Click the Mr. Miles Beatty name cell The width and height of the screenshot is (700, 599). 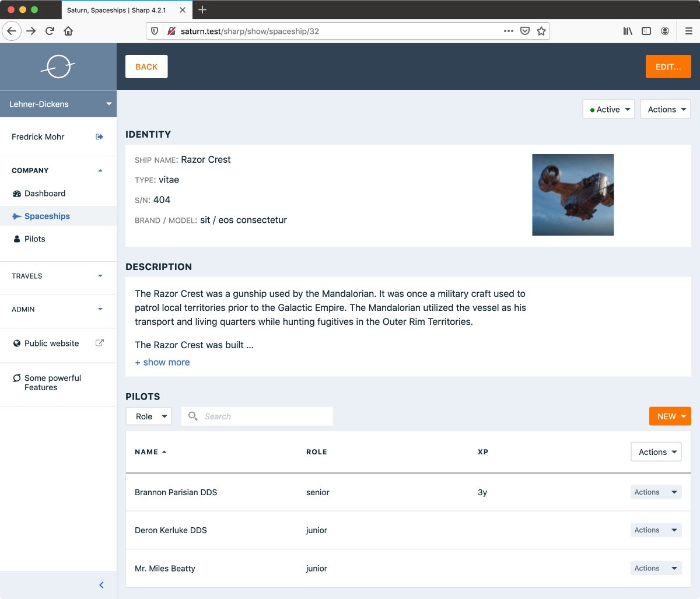coord(165,568)
